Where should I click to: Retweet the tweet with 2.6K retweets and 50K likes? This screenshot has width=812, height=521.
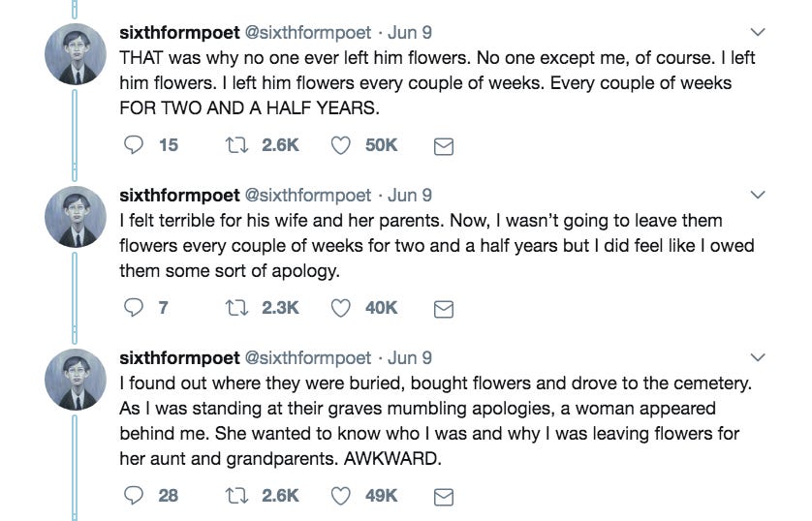(x=237, y=145)
